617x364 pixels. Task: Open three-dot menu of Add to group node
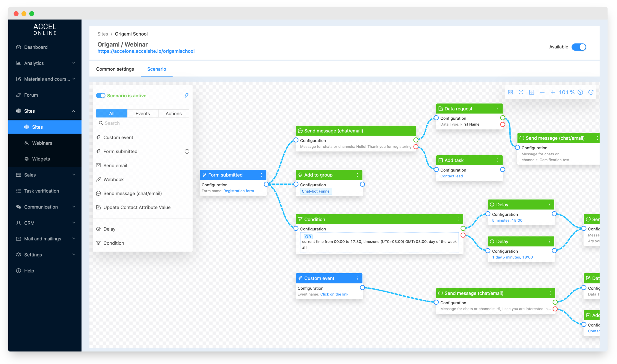(x=358, y=175)
